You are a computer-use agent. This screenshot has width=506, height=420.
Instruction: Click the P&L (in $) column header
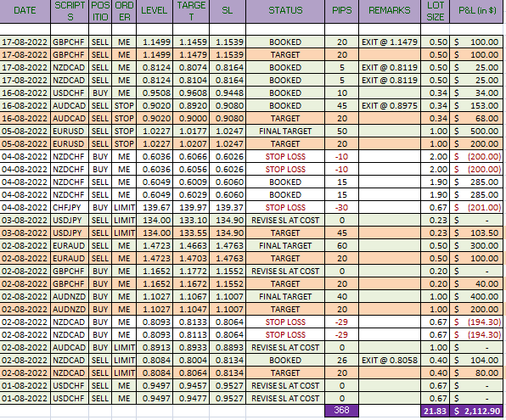pyautogui.click(x=477, y=11)
